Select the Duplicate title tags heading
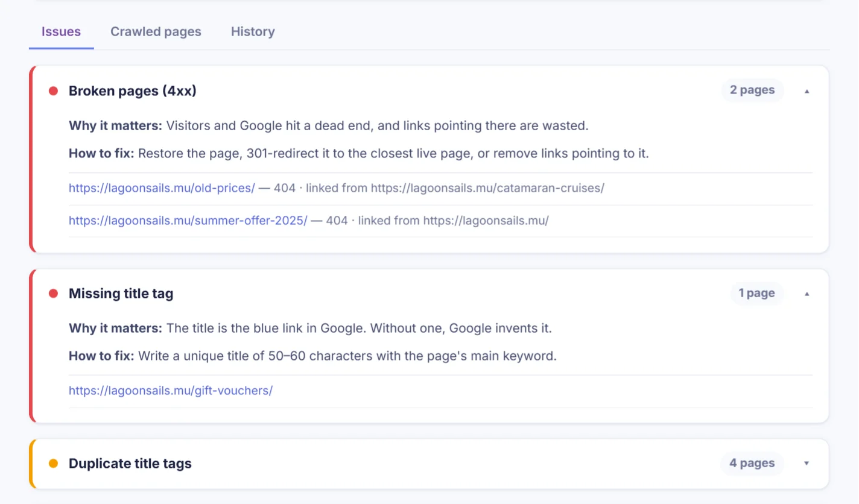This screenshot has width=859, height=504. 130,464
